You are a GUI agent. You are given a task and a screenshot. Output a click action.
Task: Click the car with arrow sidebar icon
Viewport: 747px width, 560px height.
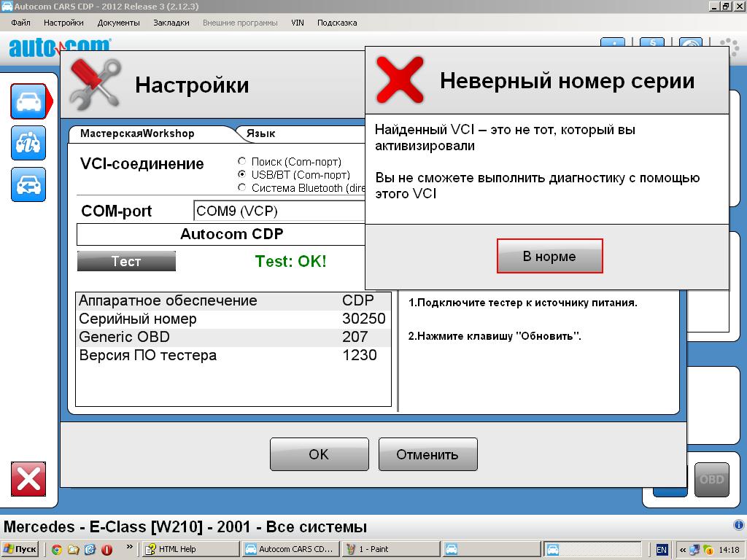pos(28,184)
